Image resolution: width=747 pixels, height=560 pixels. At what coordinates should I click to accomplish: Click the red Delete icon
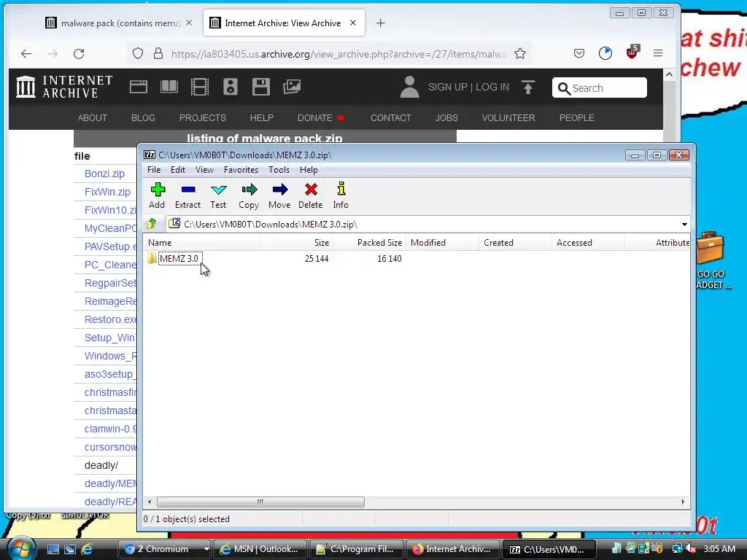(311, 195)
